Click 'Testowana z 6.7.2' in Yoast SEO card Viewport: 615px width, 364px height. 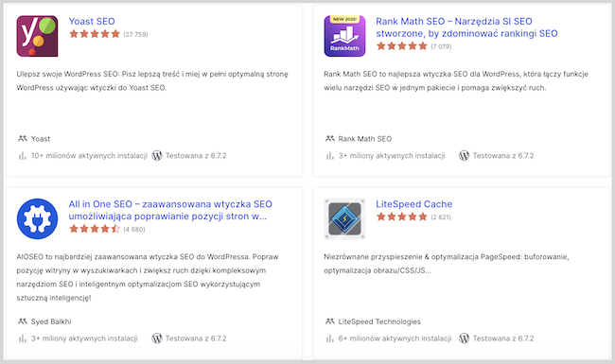click(x=196, y=156)
